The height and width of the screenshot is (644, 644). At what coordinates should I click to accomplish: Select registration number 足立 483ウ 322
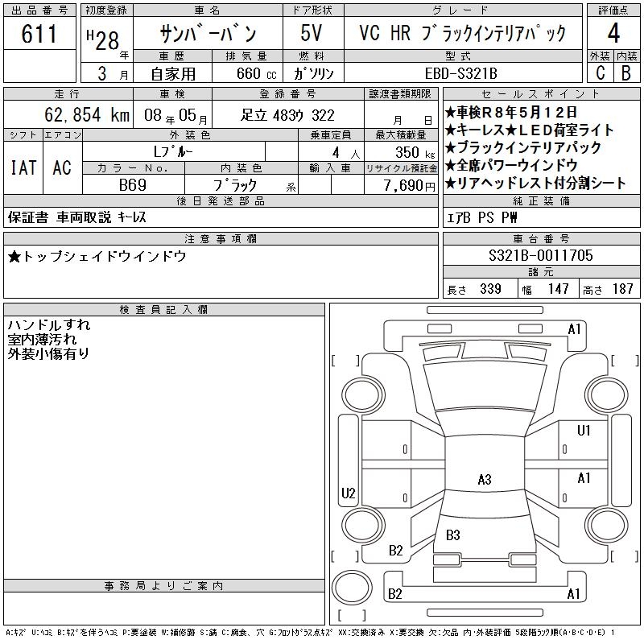click(287, 115)
